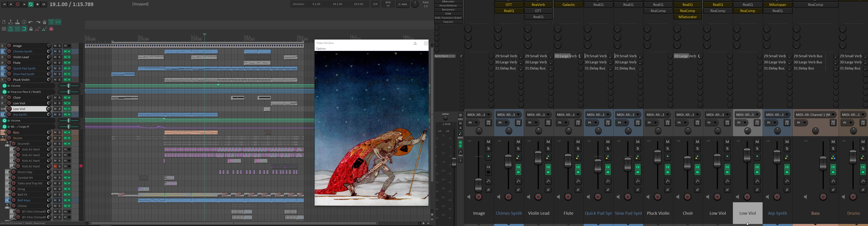Screen dimensions: 868x226
Task: Click the Undo arrow icon
Action: [31, 22]
